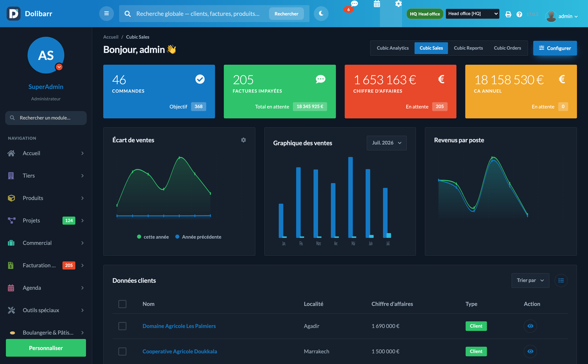Viewport: 588px width, 364px height.
Task: Expand the Accueil sidebar chevron
Action: coord(82,153)
